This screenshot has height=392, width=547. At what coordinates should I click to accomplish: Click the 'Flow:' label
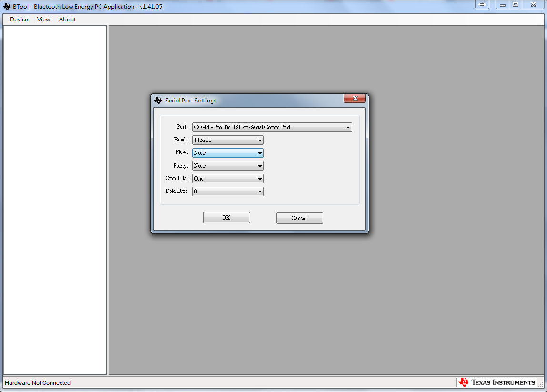click(182, 152)
